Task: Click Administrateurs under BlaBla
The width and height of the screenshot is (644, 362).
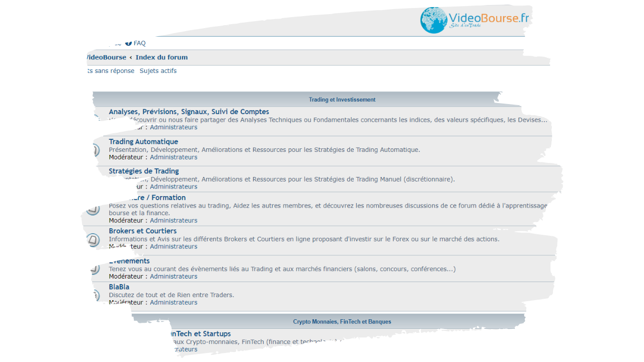Action: click(x=174, y=302)
